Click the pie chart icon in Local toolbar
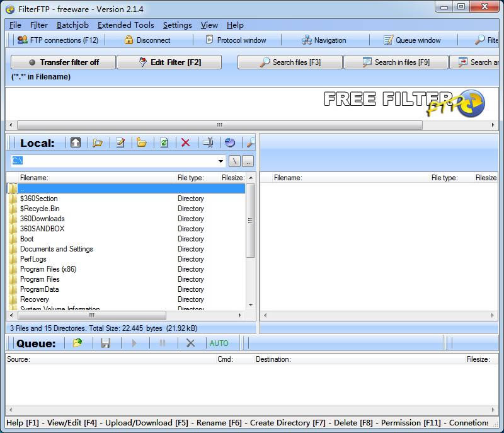This screenshot has width=504, height=433. coord(229,143)
